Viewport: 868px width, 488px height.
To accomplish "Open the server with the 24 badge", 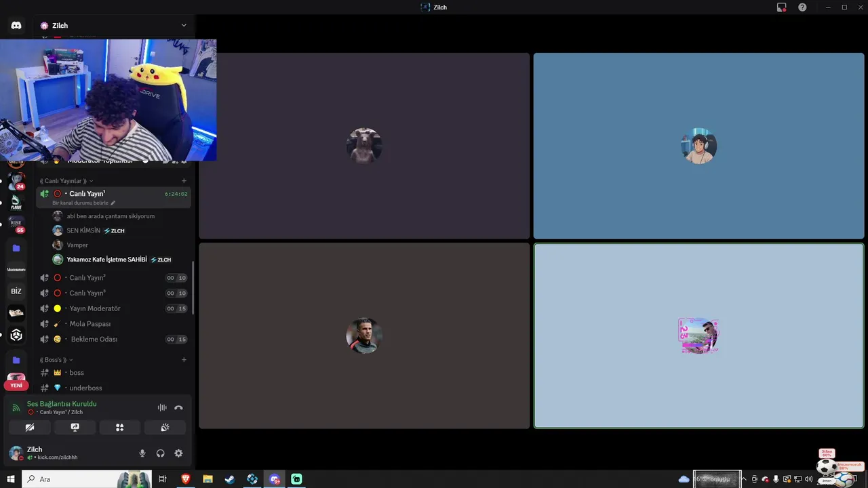I will pyautogui.click(x=16, y=181).
